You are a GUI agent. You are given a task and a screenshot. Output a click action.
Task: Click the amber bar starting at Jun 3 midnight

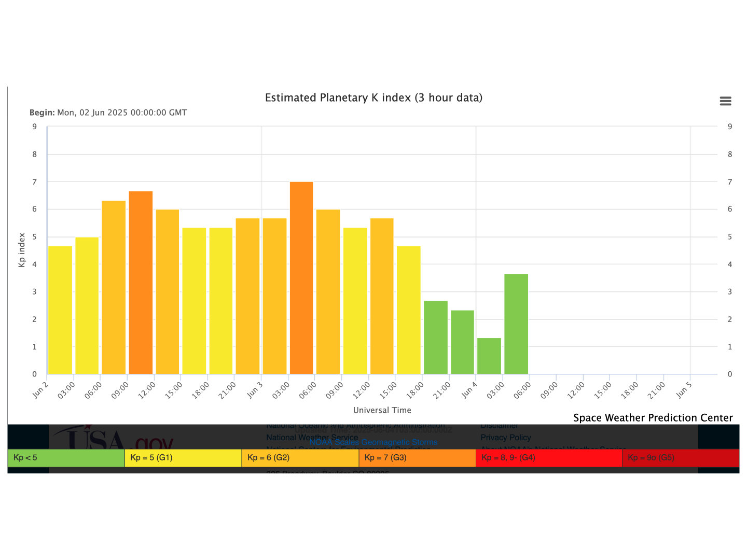coord(274,296)
